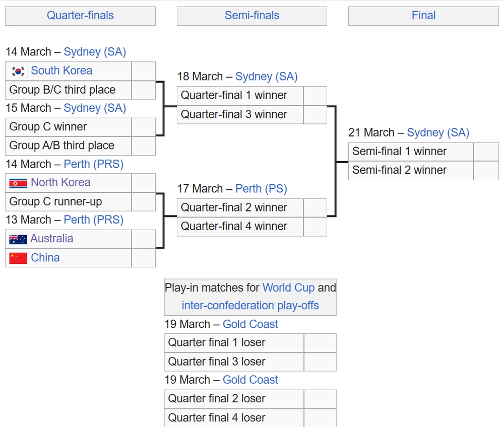Click the North Korea flag icon
The image size is (504, 427).
point(18,183)
